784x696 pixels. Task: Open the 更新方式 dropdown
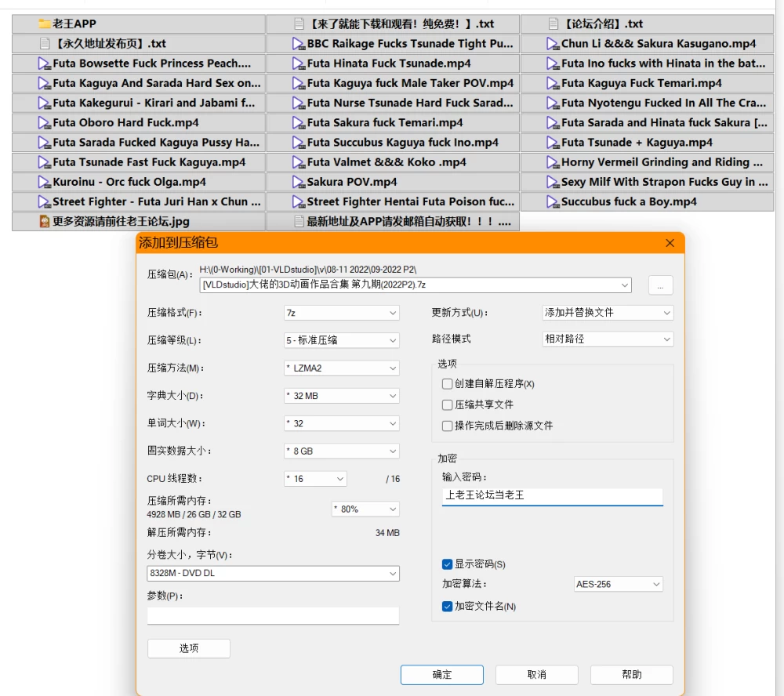tap(608, 313)
